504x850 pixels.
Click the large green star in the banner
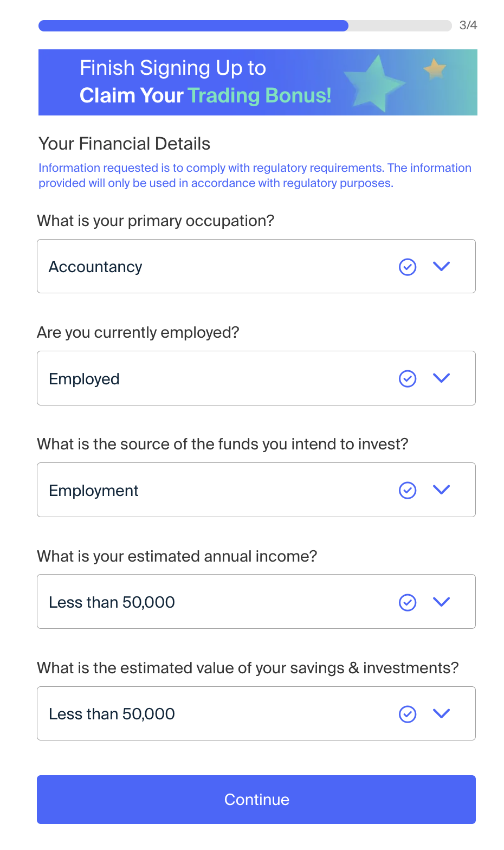tap(374, 83)
